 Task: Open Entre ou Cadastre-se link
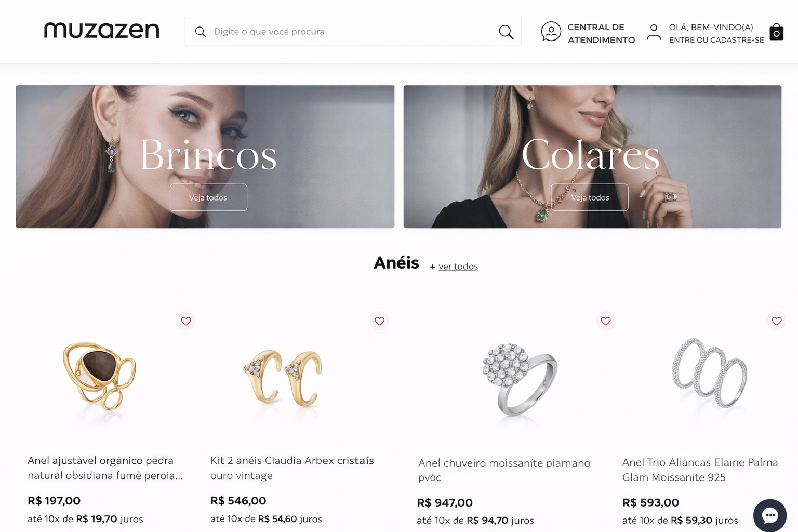[x=716, y=40]
